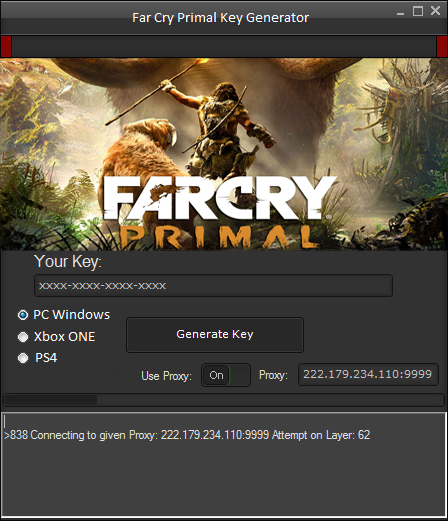
Task: Click the window title text
Action: coord(220,18)
